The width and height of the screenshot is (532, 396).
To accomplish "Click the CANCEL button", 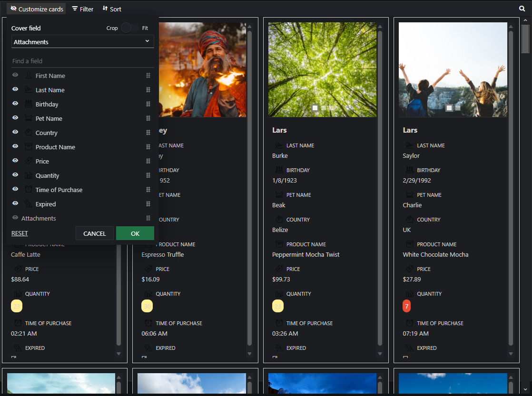I will [x=95, y=233].
